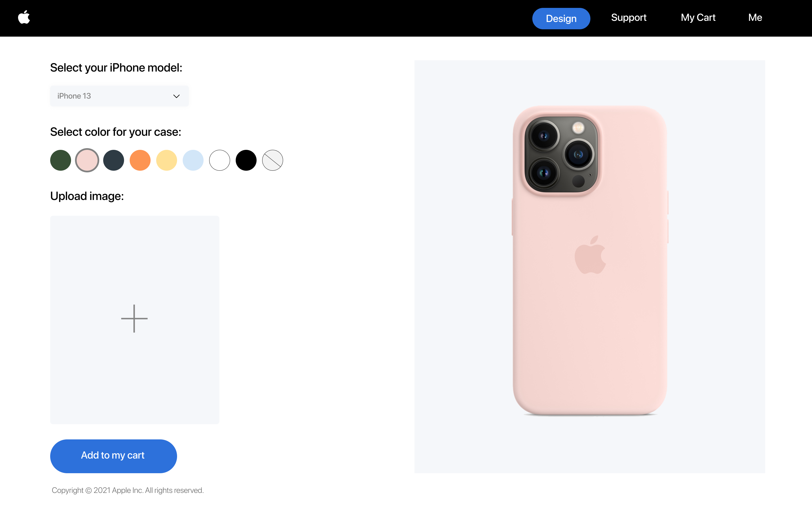Screen dimensions: 812x507
Task: Select the black case color swatch
Action: [246, 160]
